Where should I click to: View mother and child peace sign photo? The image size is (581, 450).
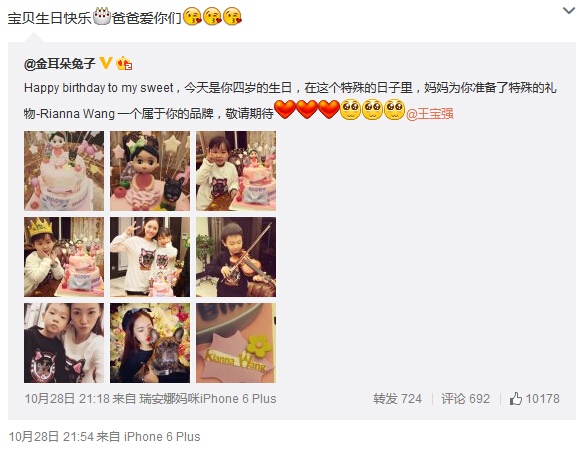(x=150, y=257)
